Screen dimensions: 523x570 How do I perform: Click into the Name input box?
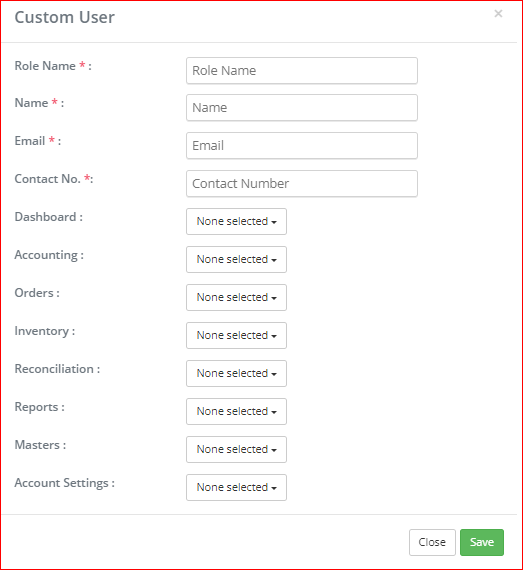pos(302,108)
